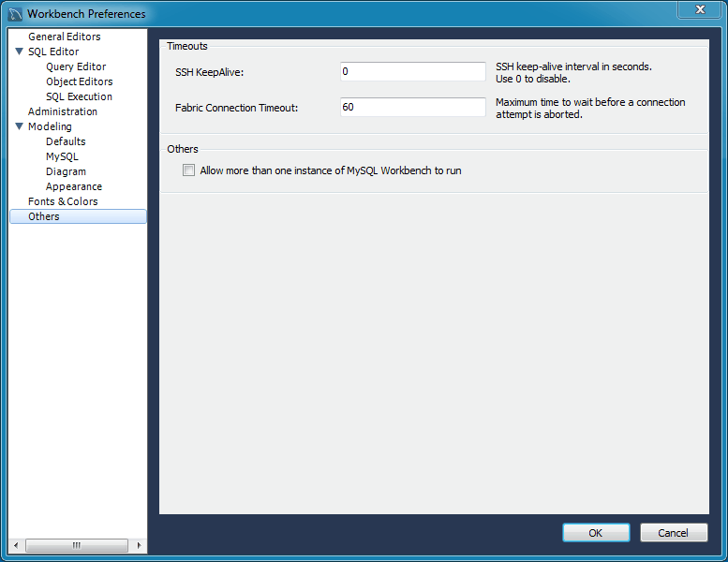This screenshot has height=562, width=728.
Task: Click the Workbench dolphin icon in title bar
Action: [x=15, y=14]
